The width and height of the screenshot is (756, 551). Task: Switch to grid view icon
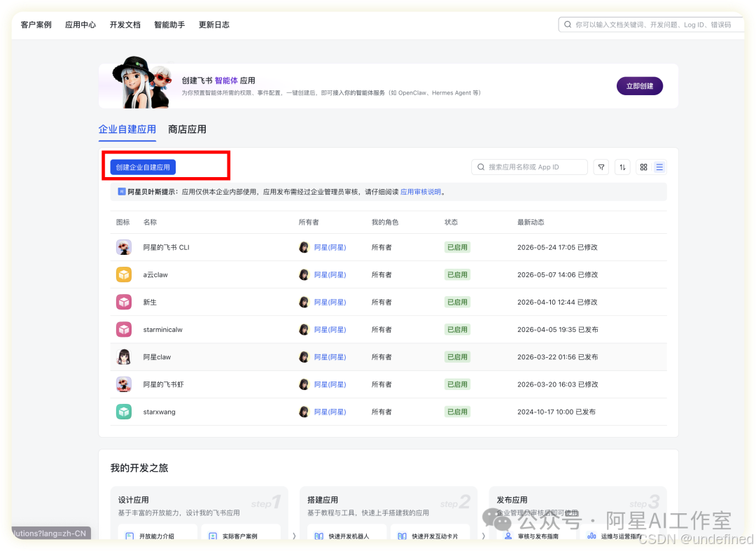644,167
